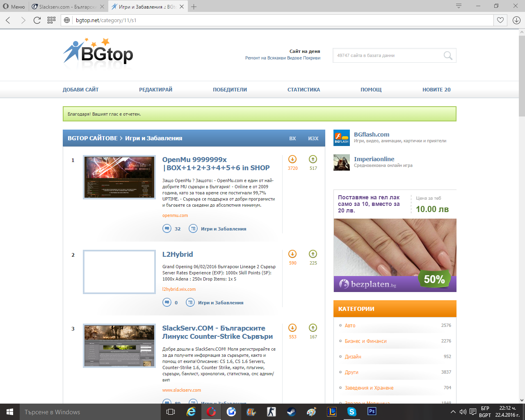Click BGTOP САЙТОВЕ breadcrumb link

[x=92, y=138]
